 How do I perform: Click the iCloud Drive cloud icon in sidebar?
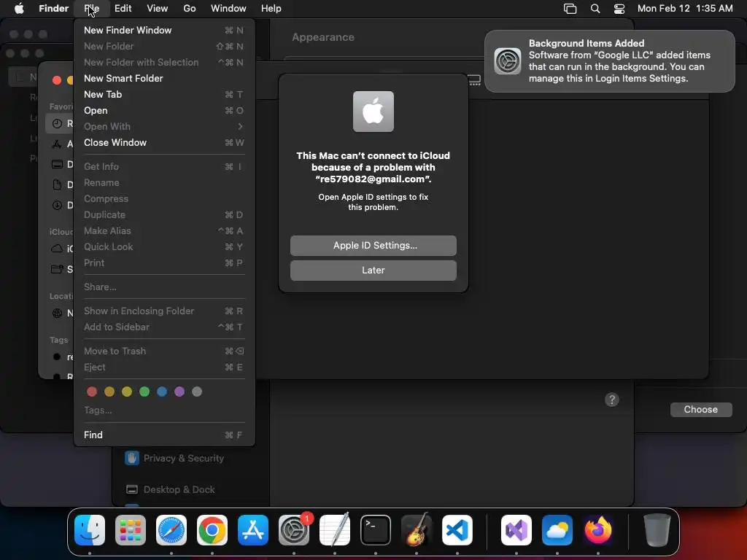[x=57, y=248]
